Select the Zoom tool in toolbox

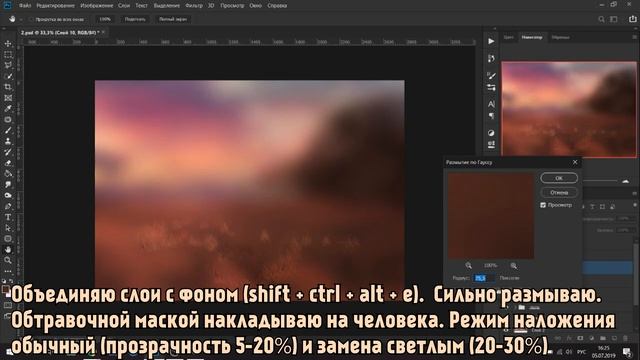[8, 260]
